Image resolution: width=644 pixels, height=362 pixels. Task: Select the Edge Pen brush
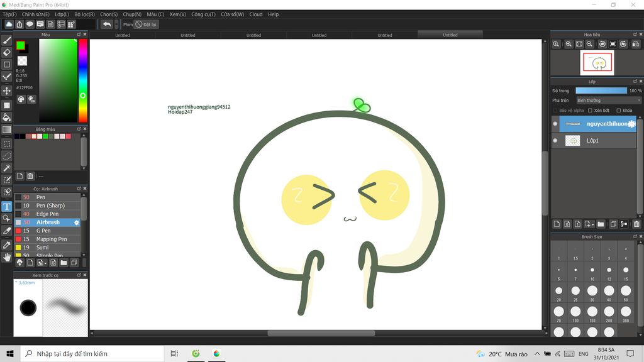[48, 214]
